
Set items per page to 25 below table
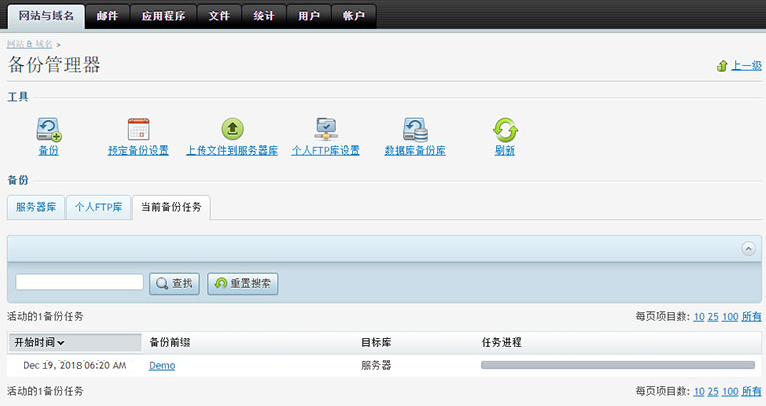(x=713, y=391)
